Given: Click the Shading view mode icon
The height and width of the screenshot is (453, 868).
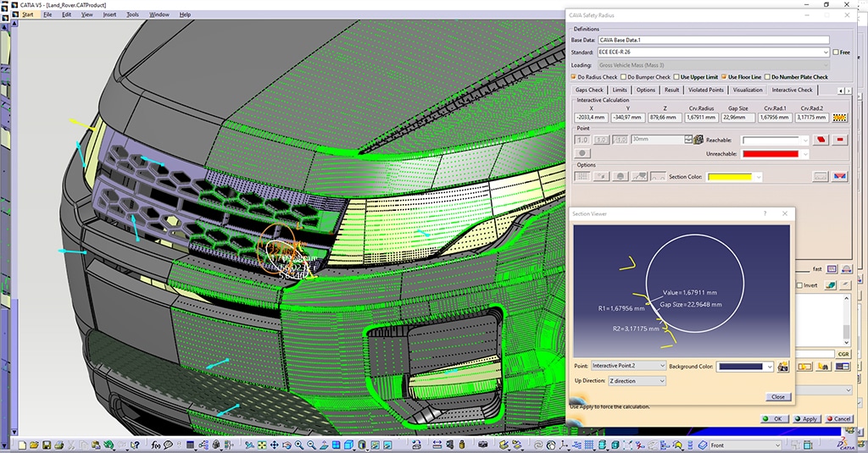Looking at the screenshot, I should (x=361, y=445).
